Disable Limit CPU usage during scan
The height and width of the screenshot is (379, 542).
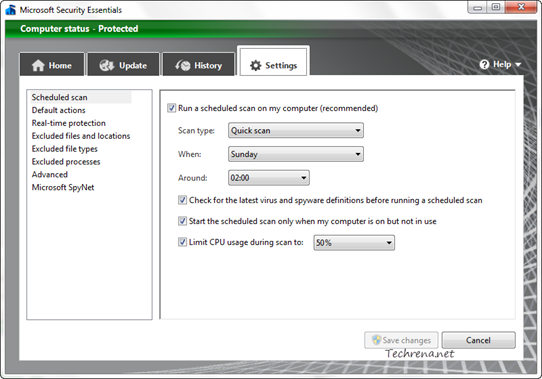coord(182,242)
